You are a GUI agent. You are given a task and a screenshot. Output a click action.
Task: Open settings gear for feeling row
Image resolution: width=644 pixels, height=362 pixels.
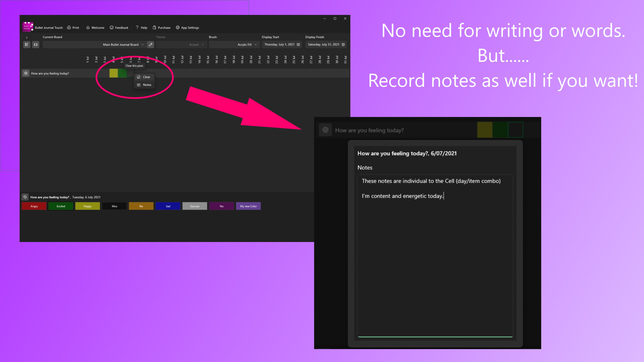click(x=26, y=73)
